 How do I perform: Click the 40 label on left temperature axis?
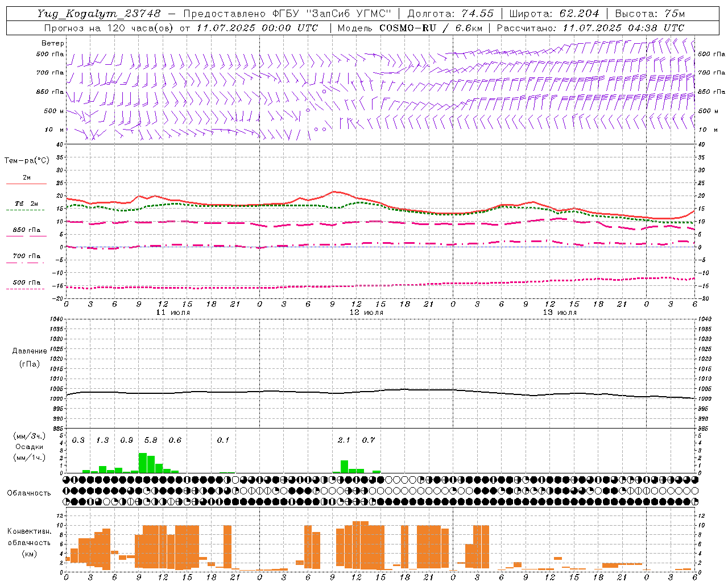click(x=59, y=145)
